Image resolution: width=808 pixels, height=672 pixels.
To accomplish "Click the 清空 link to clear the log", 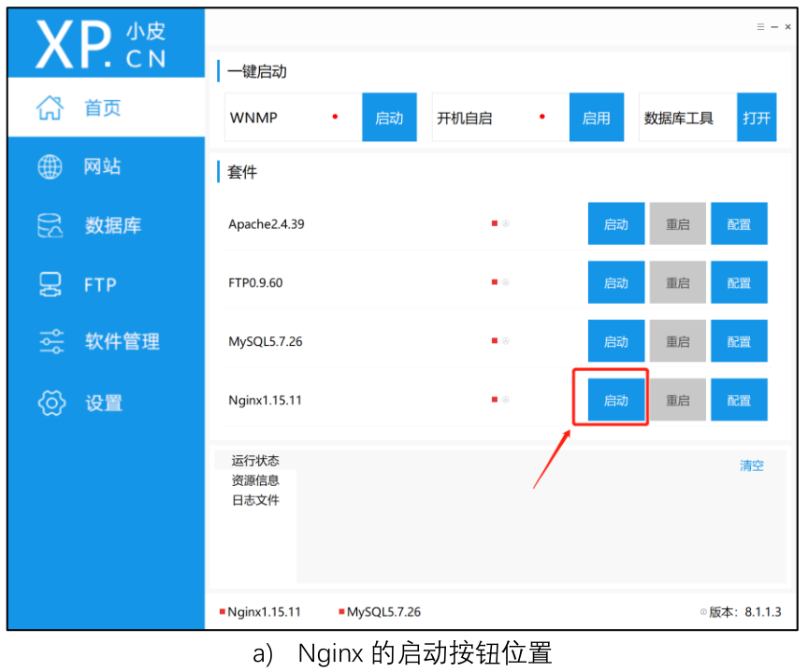I will pos(751,465).
